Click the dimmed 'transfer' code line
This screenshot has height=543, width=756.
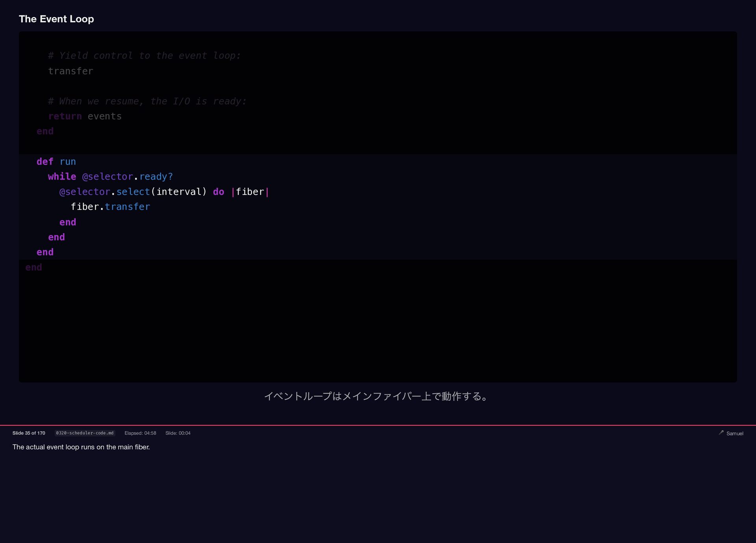tap(70, 71)
